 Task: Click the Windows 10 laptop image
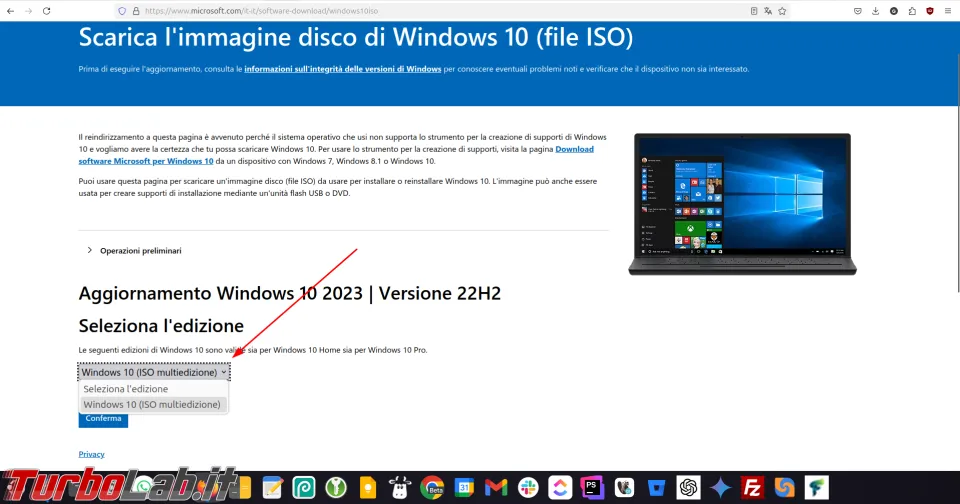(x=742, y=204)
